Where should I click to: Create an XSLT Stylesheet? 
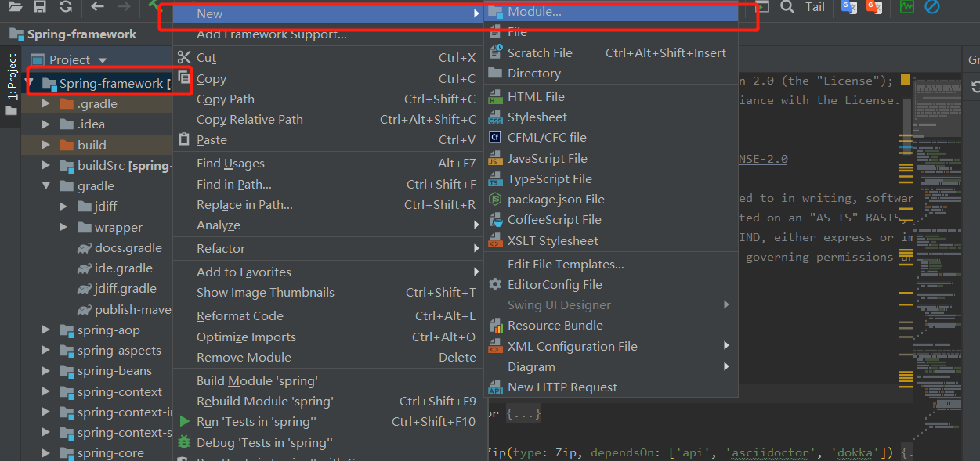coord(610,241)
